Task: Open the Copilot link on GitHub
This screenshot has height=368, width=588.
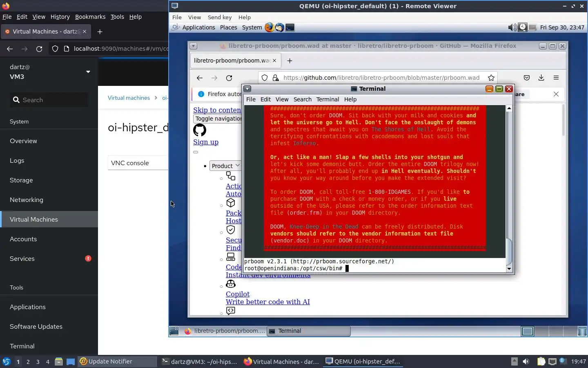Action: (238, 294)
